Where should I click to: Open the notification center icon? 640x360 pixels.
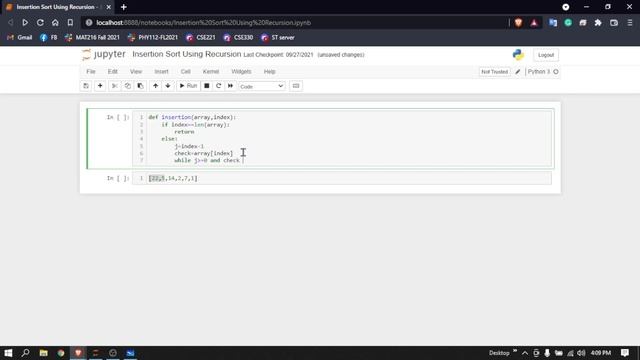point(624,353)
